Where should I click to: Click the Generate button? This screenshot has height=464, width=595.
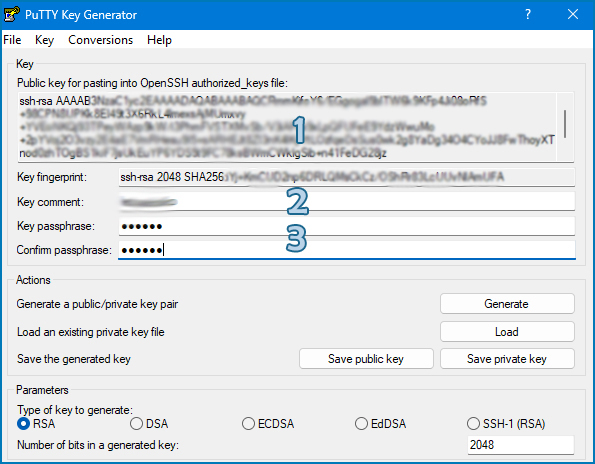coord(507,304)
